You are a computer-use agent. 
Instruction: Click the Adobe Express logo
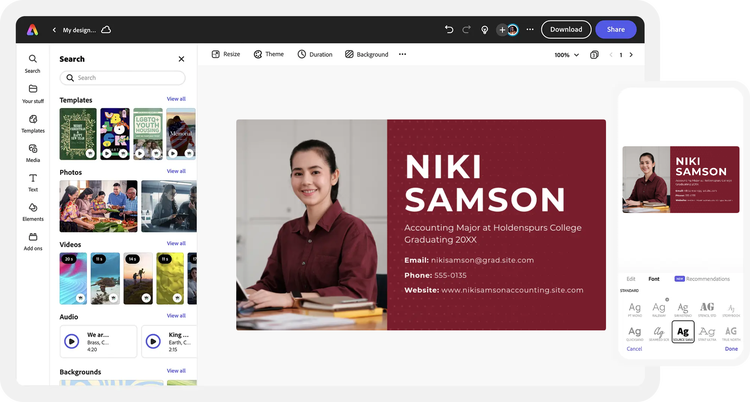click(x=32, y=30)
